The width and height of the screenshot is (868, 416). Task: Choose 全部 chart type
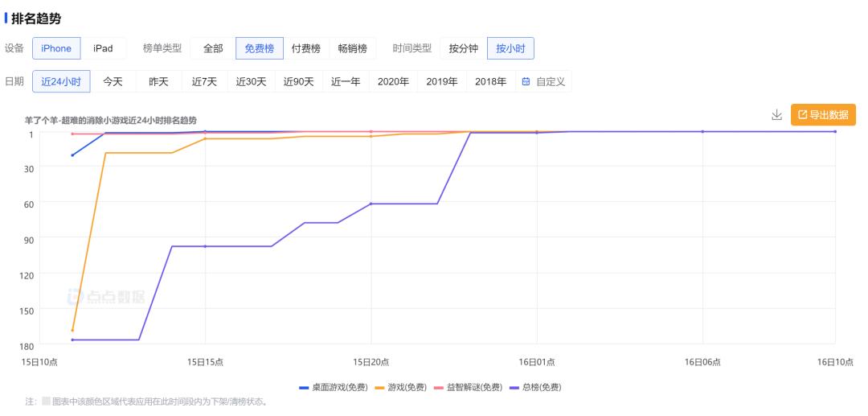point(213,48)
